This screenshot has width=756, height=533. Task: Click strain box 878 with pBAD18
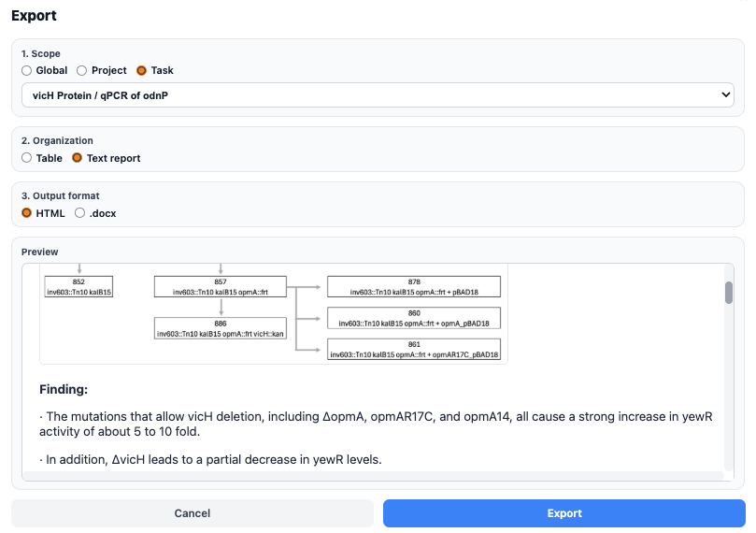coord(414,286)
